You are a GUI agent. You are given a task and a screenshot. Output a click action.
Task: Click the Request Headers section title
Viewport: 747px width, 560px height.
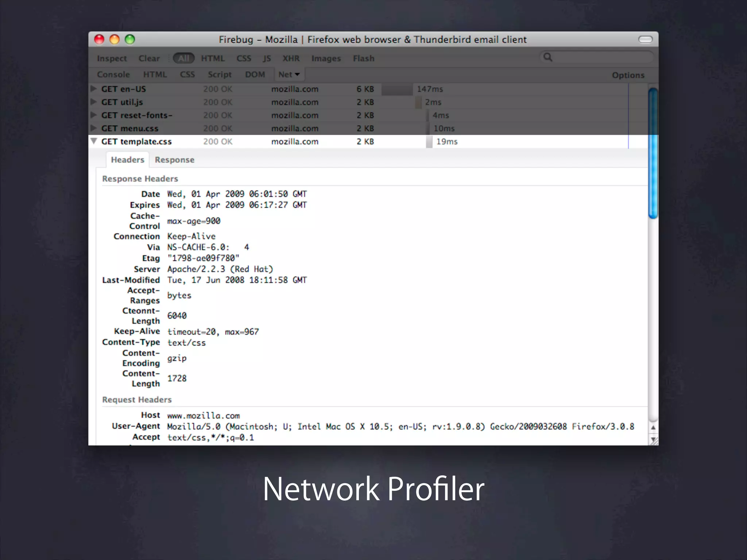coord(137,400)
